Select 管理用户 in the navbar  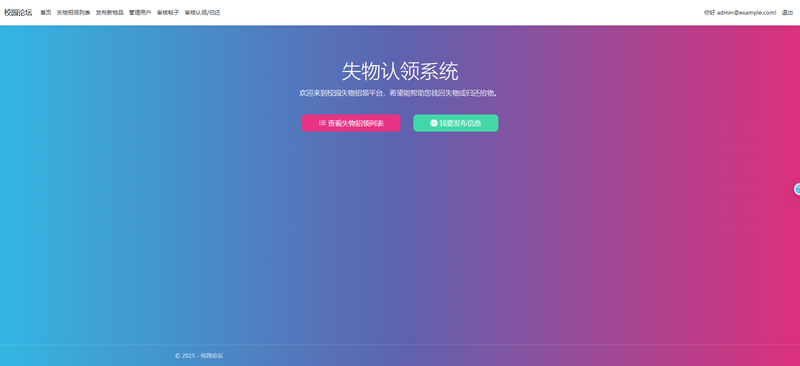(140, 13)
